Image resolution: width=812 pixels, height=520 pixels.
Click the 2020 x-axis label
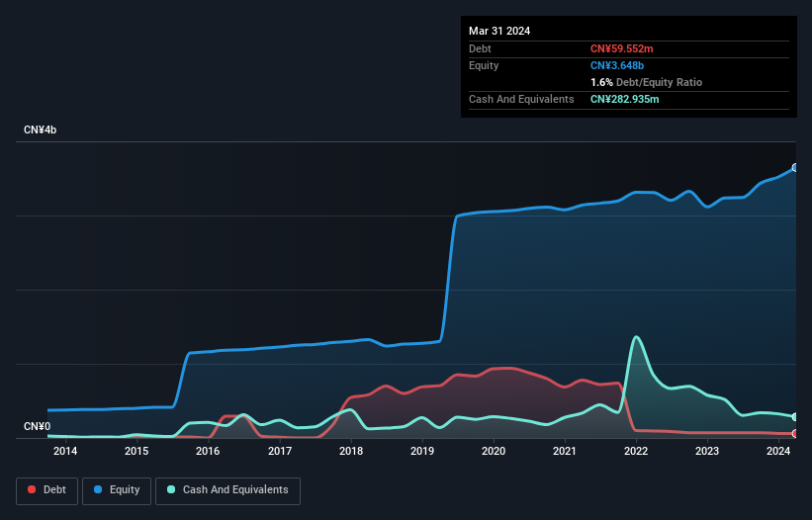tap(494, 451)
